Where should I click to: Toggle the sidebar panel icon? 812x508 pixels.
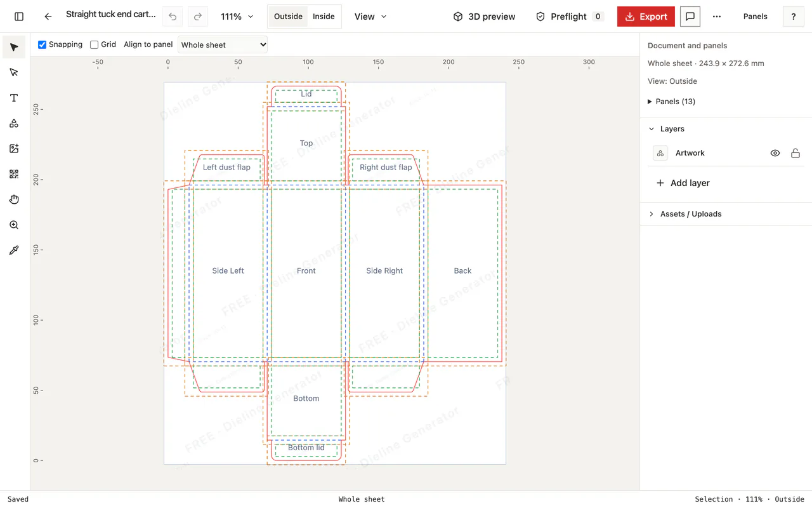[19, 17]
